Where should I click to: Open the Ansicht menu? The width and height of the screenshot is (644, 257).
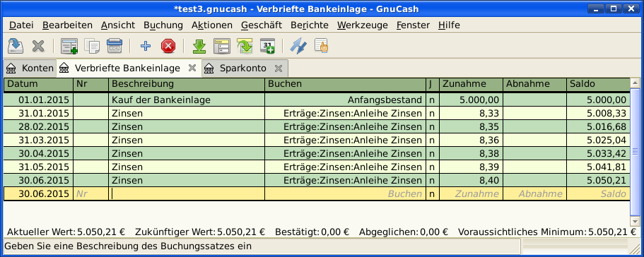pyautogui.click(x=118, y=25)
